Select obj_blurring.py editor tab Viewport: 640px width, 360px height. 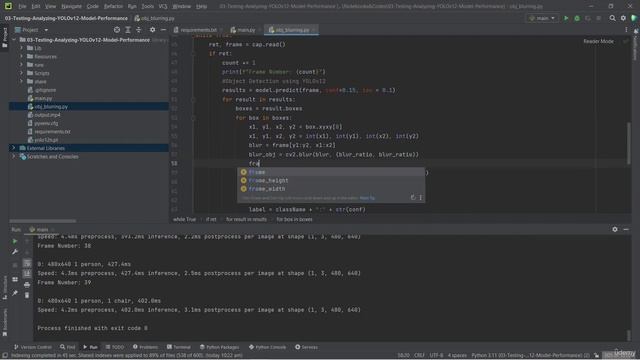click(x=291, y=30)
